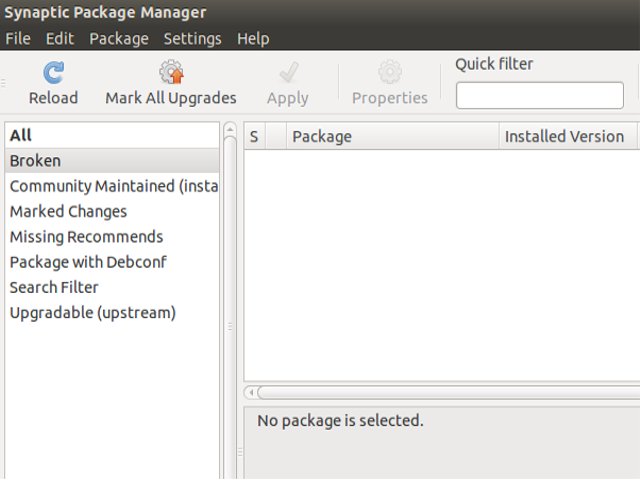Open the Settings menu
Screen dimensions: 640x480
[x=193, y=39]
